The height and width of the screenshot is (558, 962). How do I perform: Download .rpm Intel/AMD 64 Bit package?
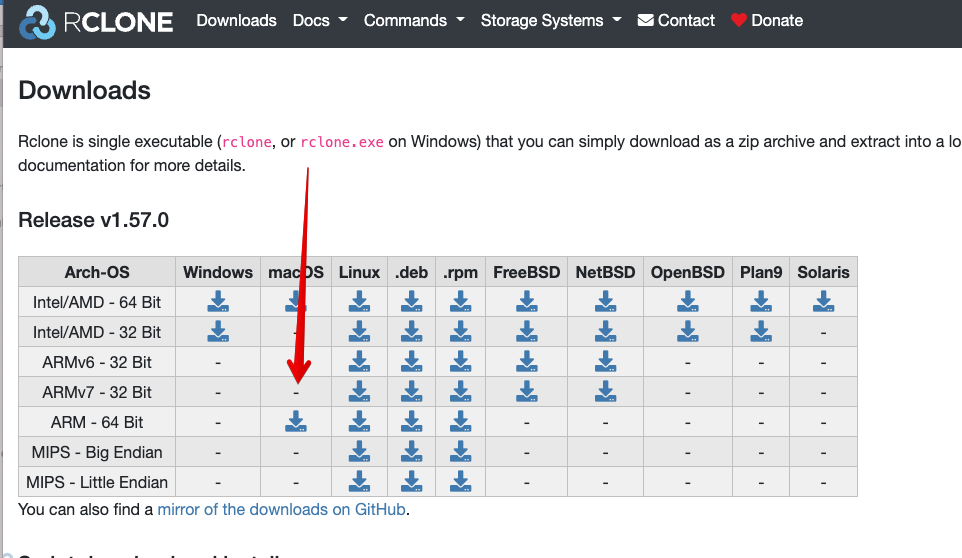point(461,302)
